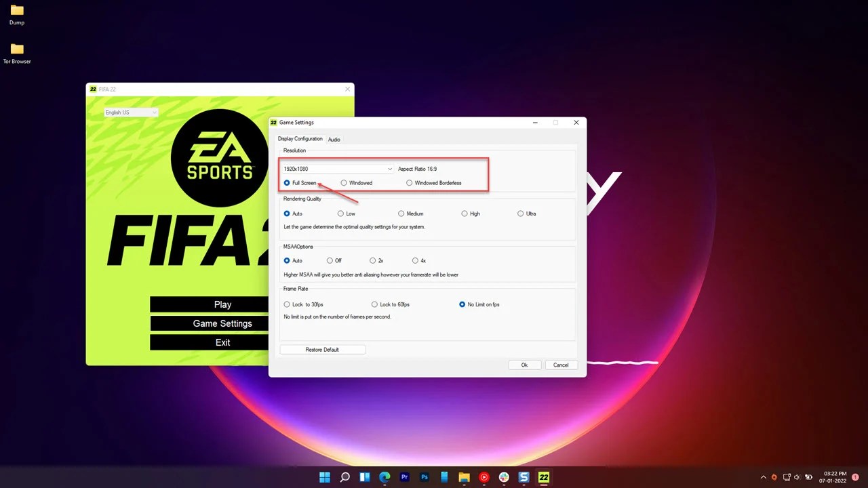Turn MSAA Off
Viewport: 868px width, 488px height.
(334, 260)
